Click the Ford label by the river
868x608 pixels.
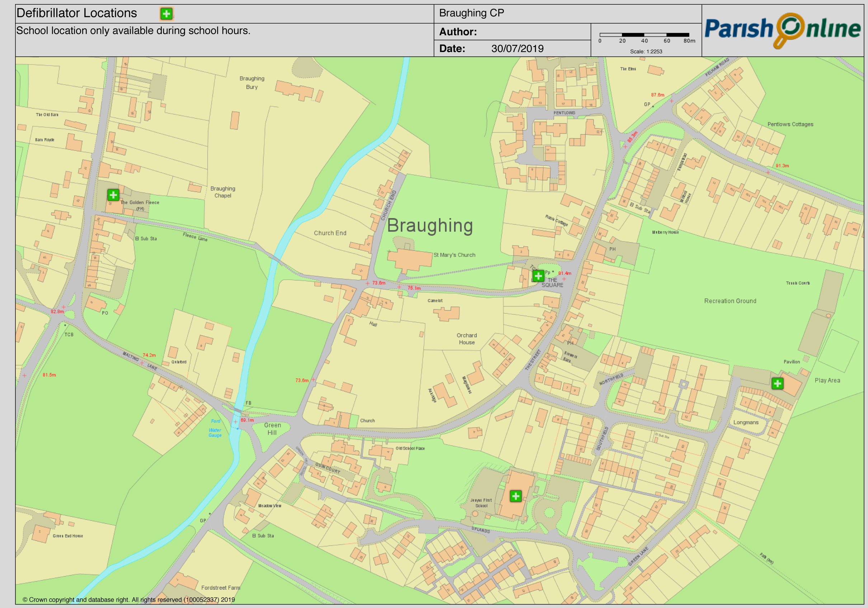tap(216, 421)
